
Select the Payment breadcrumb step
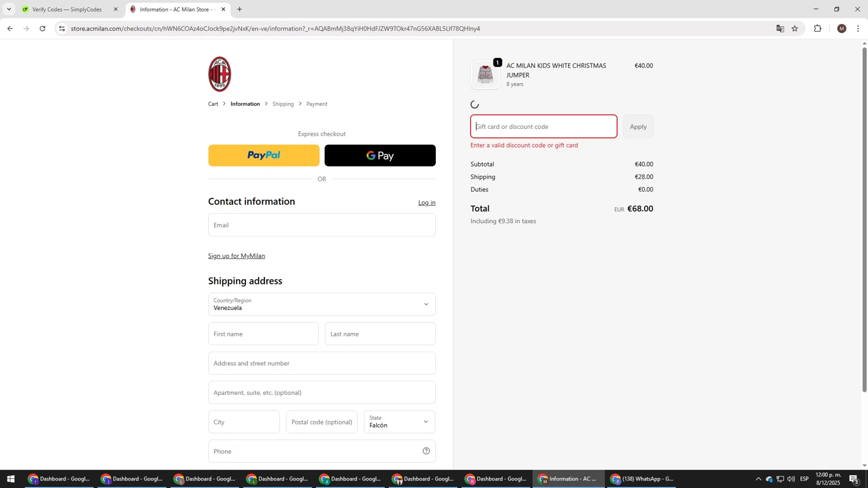click(x=317, y=104)
